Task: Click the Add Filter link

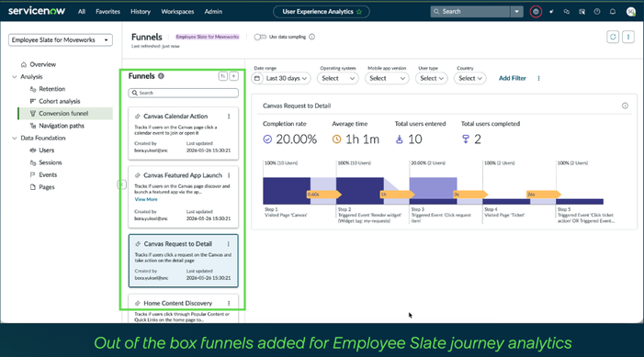Action: [512, 78]
